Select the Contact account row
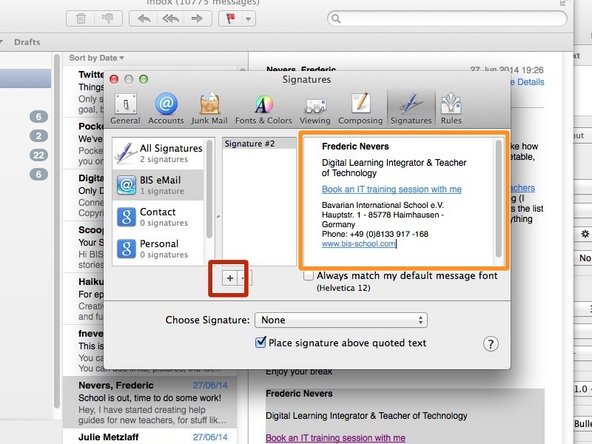592x444 pixels. (x=159, y=217)
